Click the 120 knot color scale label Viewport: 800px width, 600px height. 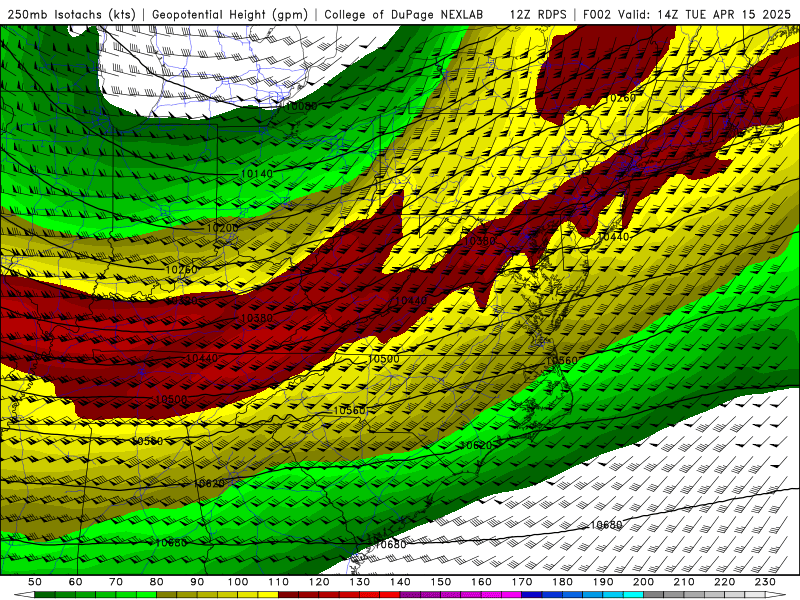click(x=319, y=582)
